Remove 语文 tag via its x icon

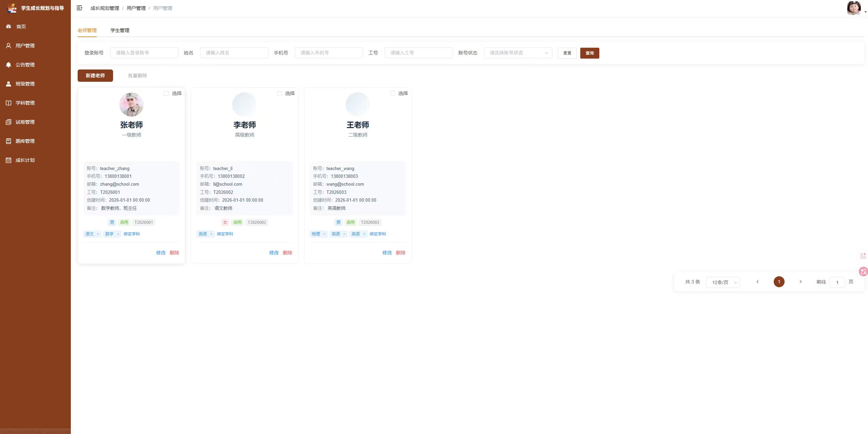[x=98, y=234]
